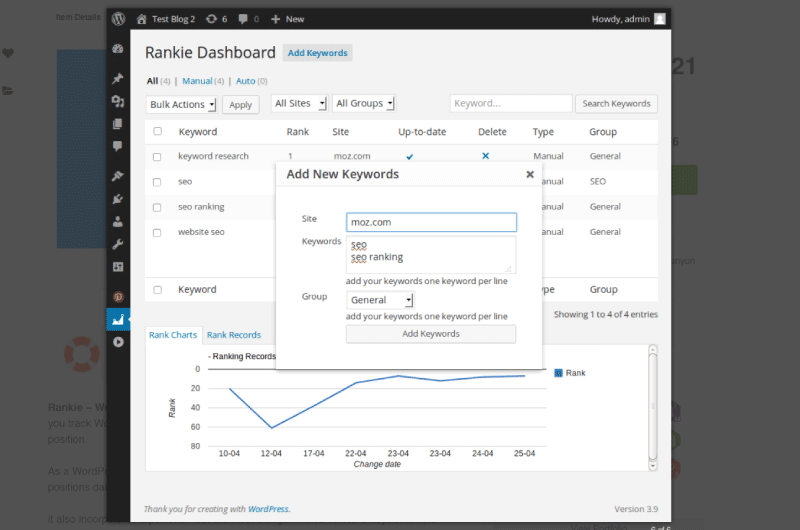Click the Keywords textarea in dialog
Screen dimensions: 800x530
[431, 254]
